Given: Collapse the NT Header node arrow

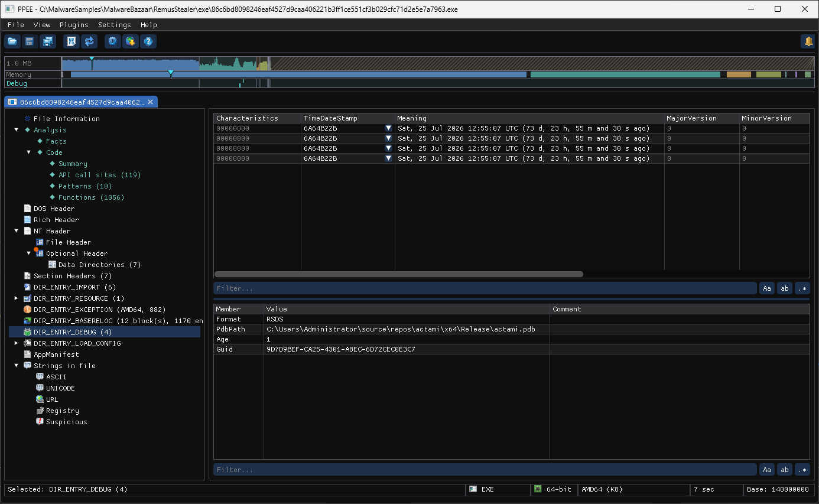Looking at the screenshot, I should coord(17,231).
